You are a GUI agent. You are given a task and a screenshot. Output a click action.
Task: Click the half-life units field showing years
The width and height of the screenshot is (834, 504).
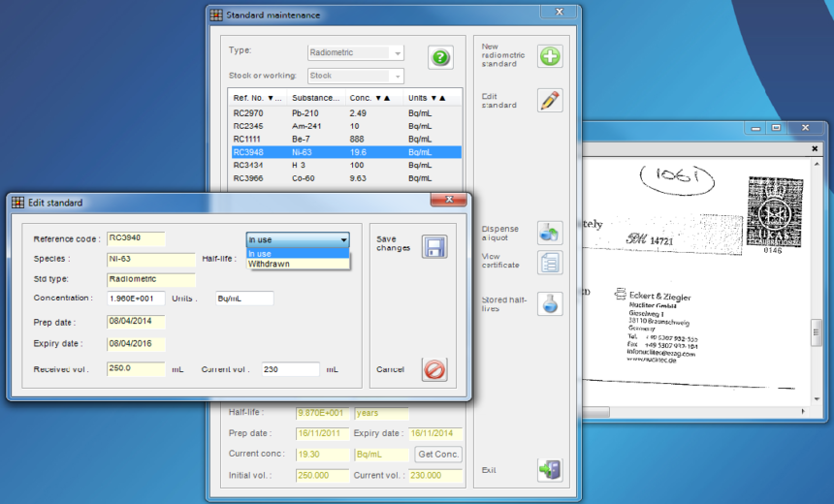coord(382,413)
